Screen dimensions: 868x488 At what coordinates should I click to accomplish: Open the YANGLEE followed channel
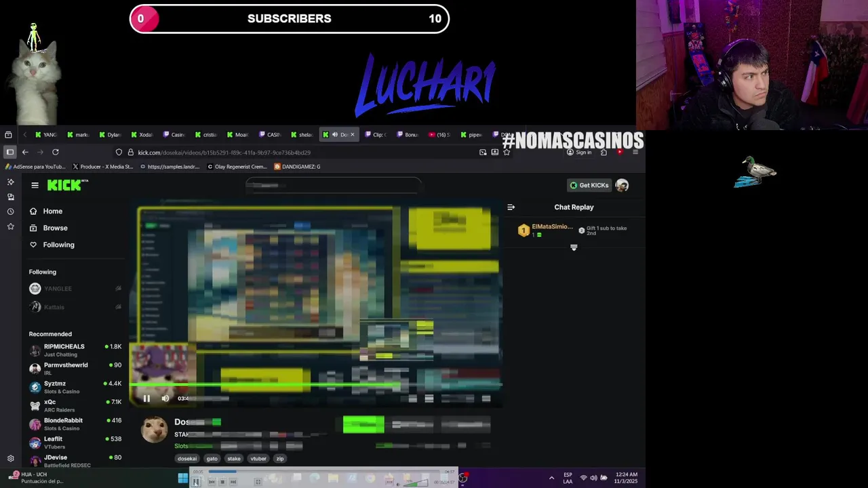[x=75, y=289]
